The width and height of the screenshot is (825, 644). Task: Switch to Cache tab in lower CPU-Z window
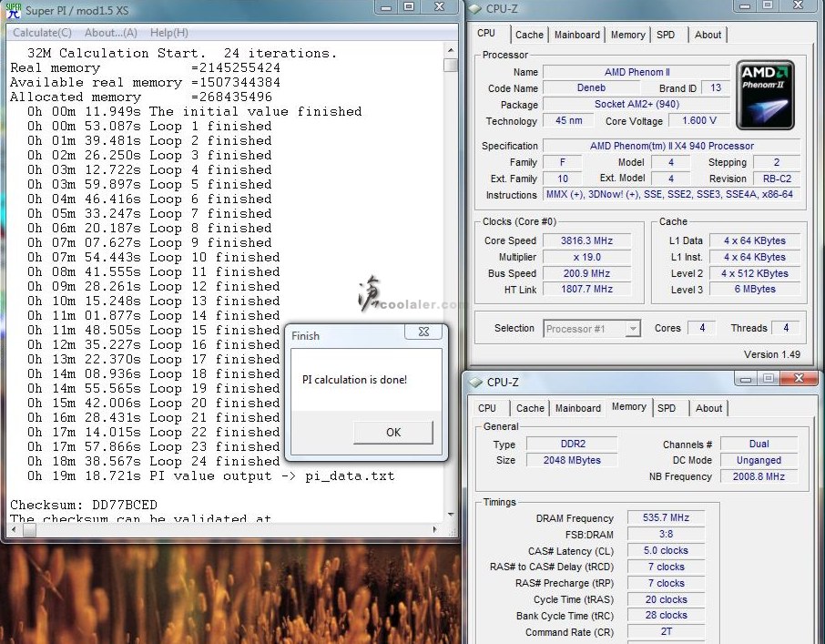(530, 408)
